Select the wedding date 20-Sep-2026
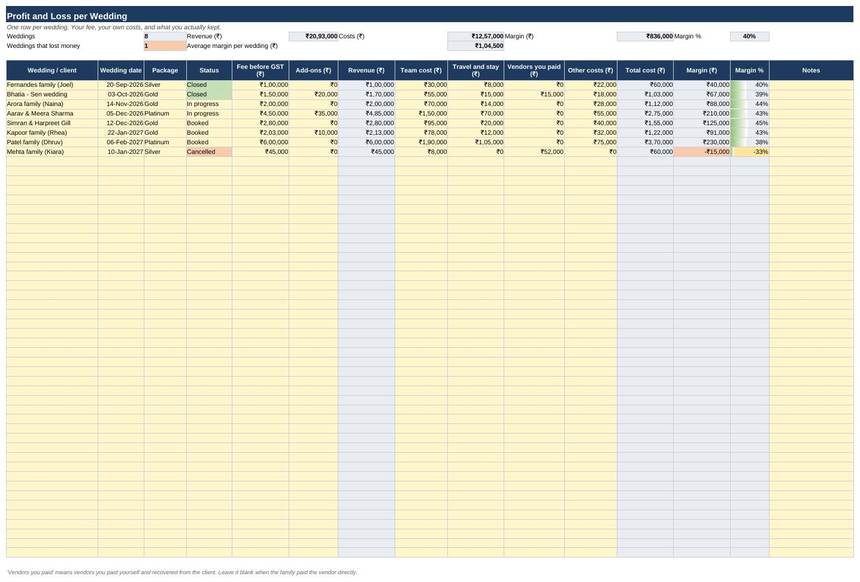The height and width of the screenshot is (582, 860). [121, 85]
